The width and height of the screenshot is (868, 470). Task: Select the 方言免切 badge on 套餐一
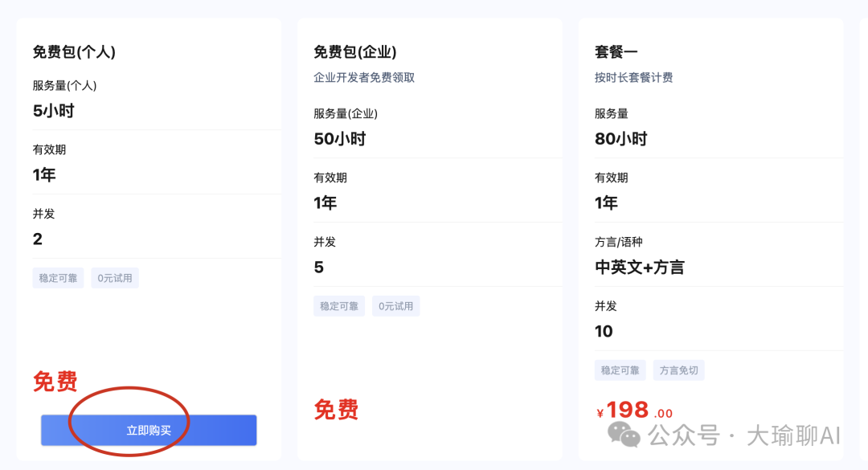tap(678, 370)
